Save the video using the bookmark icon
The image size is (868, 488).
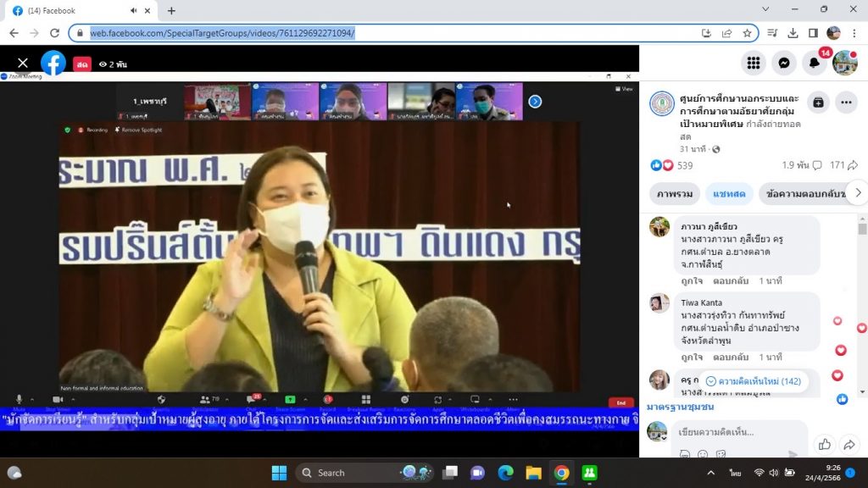(818, 103)
